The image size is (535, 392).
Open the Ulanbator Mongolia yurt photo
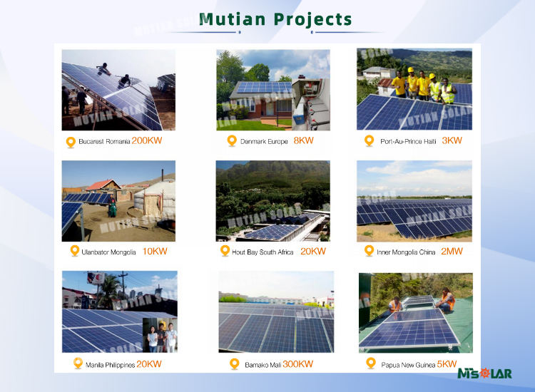[118, 201]
